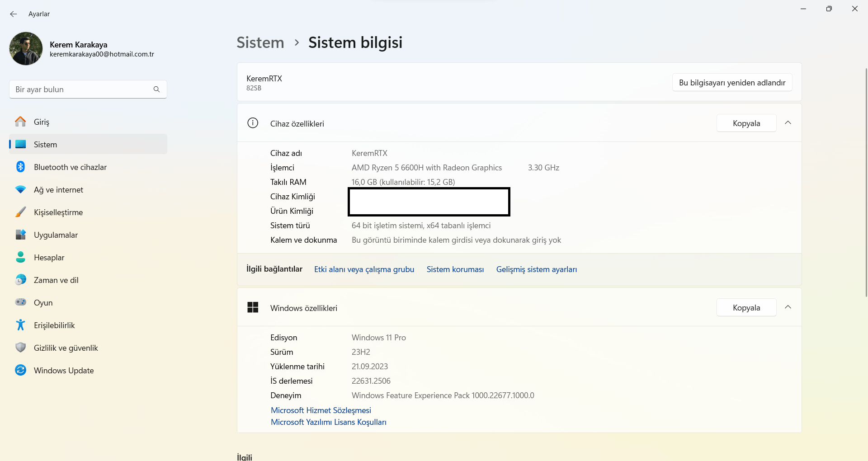Screen dimensions: 868x461
Task: Click the Giriş home icon
Action: click(x=20, y=122)
